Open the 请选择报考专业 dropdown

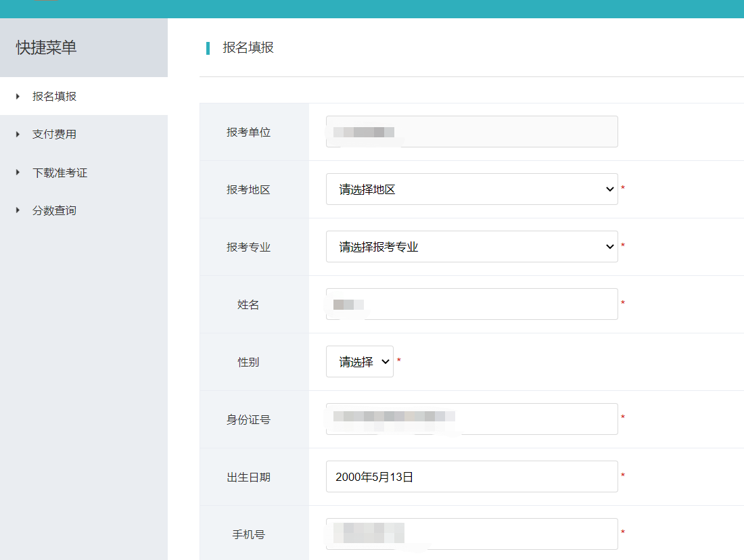[471, 247]
